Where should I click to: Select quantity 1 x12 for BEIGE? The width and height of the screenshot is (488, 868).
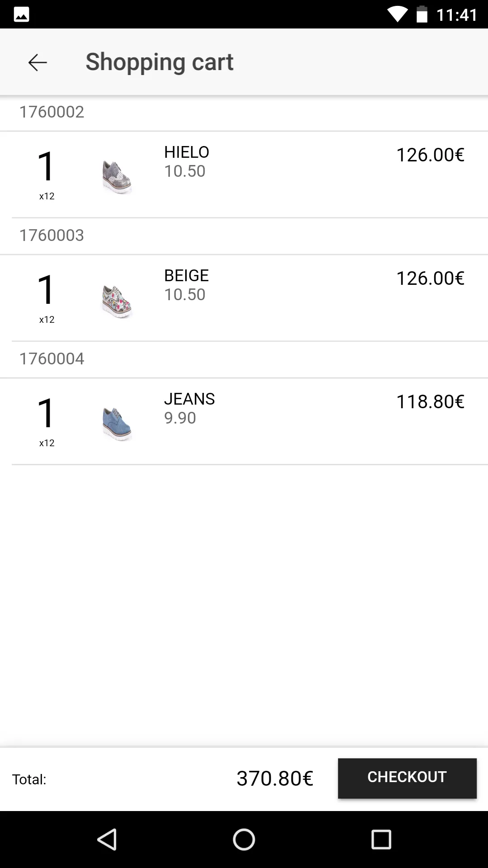click(x=47, y=298)
